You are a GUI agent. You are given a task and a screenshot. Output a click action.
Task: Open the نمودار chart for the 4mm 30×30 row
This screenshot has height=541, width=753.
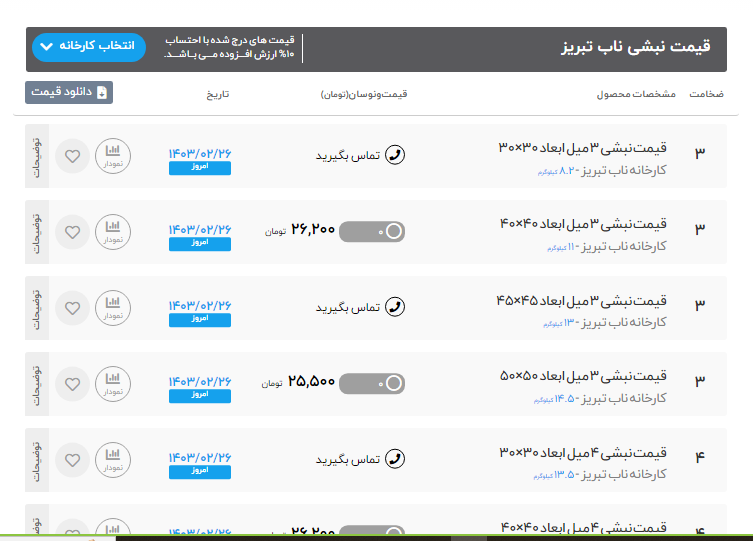(113, 459)
